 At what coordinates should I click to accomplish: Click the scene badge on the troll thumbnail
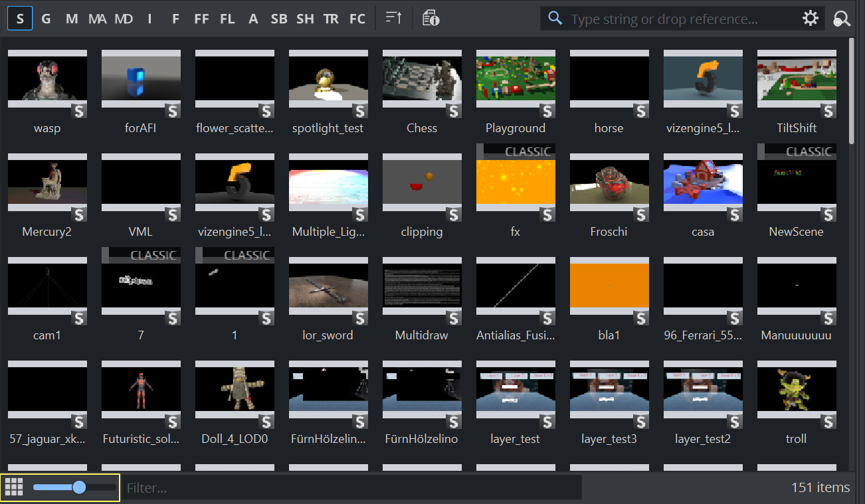pyautogui.click(x=828, y=422)
